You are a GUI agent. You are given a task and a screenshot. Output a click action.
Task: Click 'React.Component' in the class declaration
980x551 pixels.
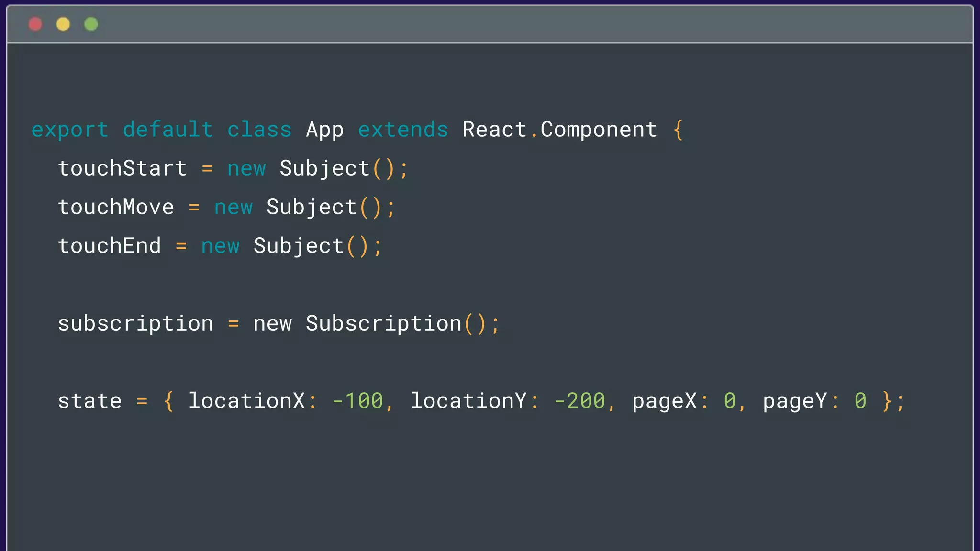560,130
